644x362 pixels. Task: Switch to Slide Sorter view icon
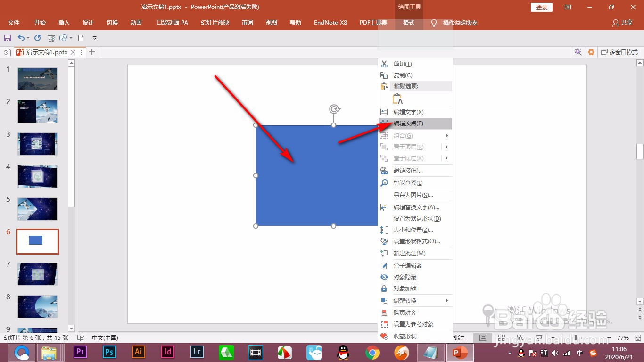pyautogui.click(x=501, y=338)
